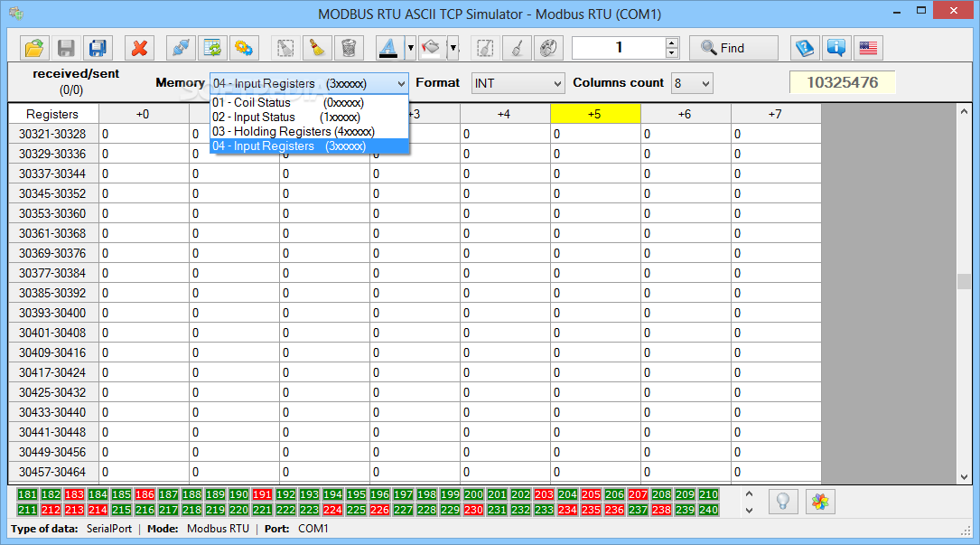Click the Registers column header

pos(52,114)
